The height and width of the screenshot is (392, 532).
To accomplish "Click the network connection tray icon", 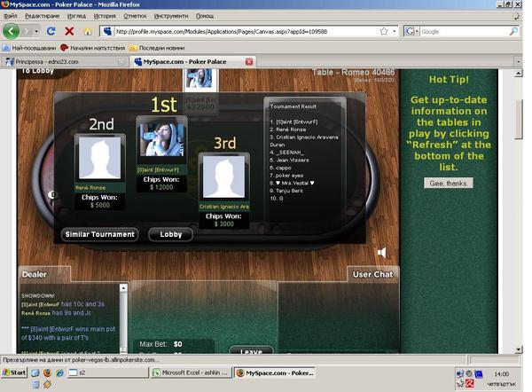I will [x=460, y=374].
